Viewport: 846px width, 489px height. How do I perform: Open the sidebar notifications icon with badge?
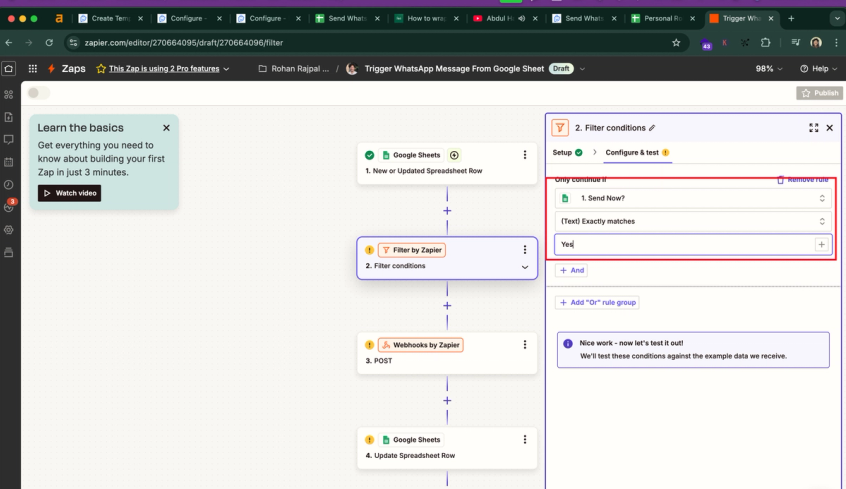(9, 207)
